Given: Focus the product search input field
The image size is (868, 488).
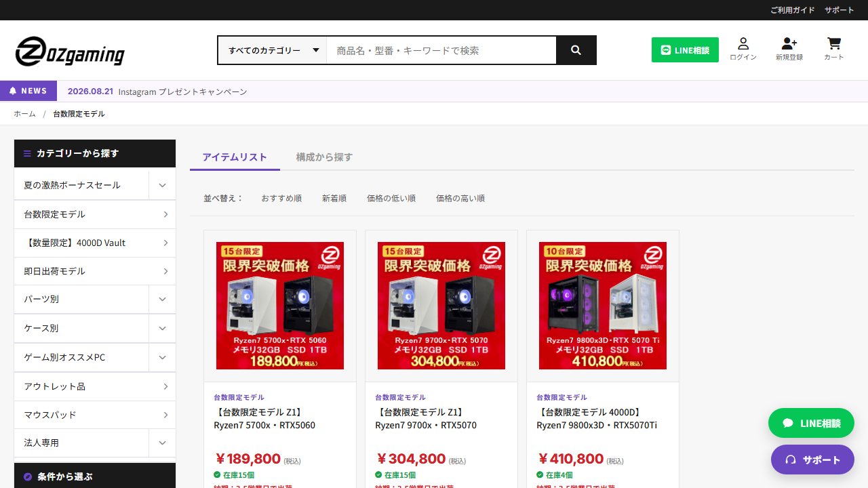Looking at the screenshot, I should coord(441,50).
